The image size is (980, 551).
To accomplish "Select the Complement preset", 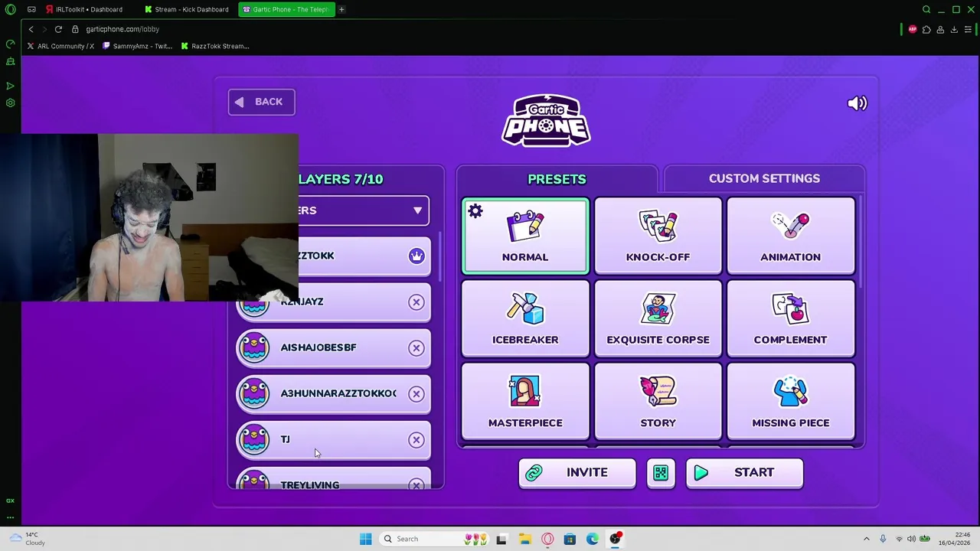I will coord(790,318).
